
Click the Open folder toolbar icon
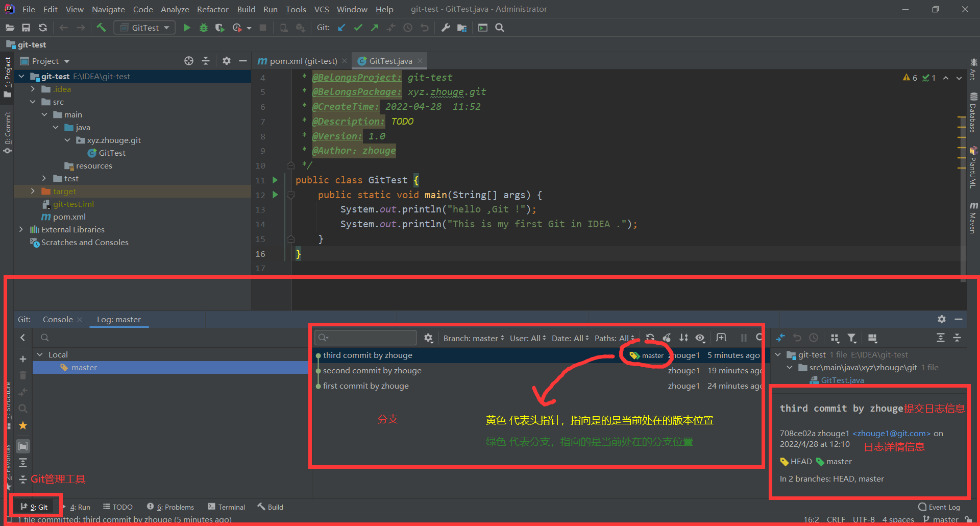[x=10, y=28]
